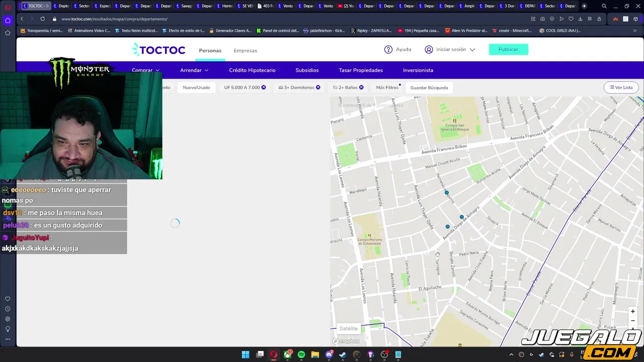Remove the UF 5.000 A 7.000 filter
This screenshot has width=644, height=362.
pos(264,87)
